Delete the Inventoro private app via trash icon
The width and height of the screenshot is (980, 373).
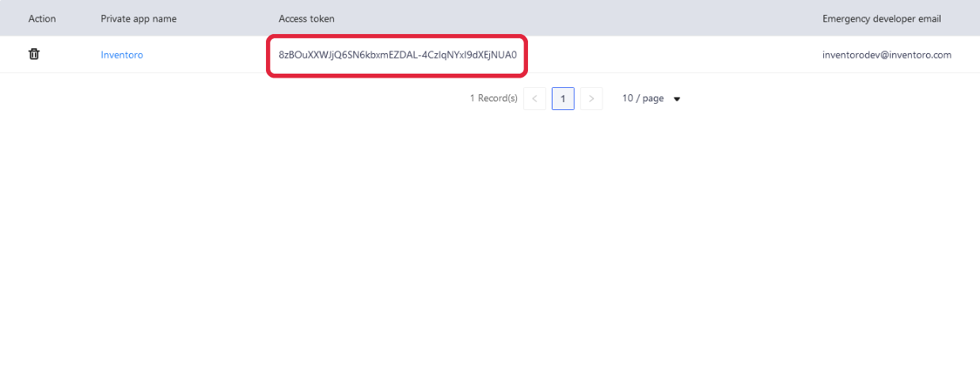pos(34,55)
